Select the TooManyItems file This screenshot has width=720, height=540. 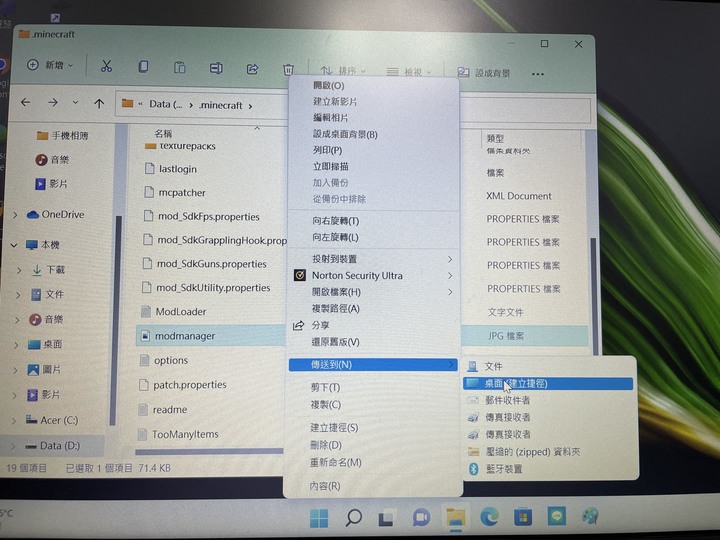(178, 434)
